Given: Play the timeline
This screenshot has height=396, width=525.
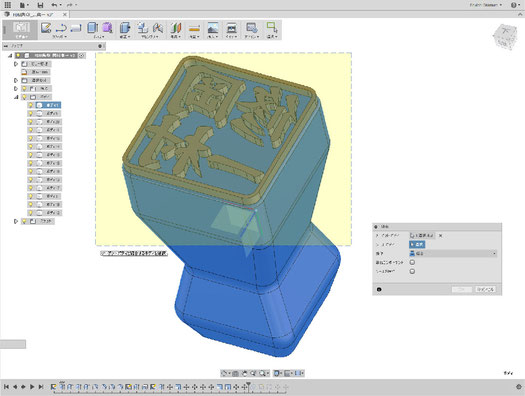Looking at the screenshot, I should coord(32,387).
